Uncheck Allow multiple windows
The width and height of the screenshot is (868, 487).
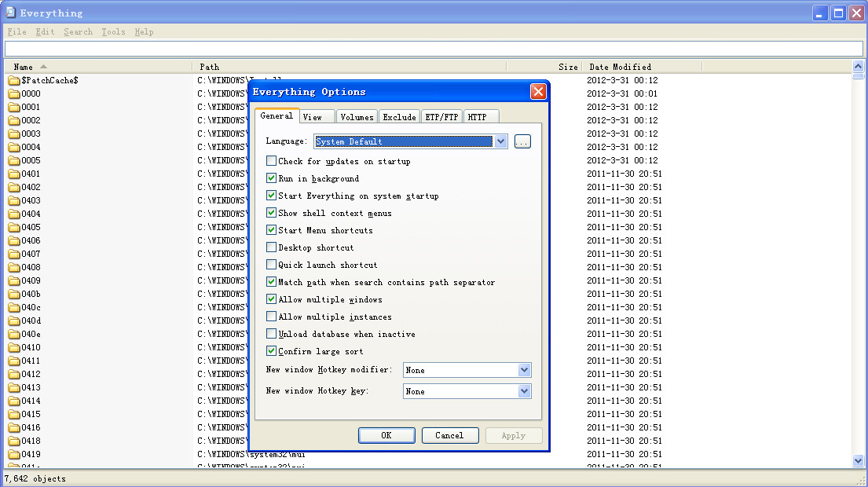(x=271, y=298)
